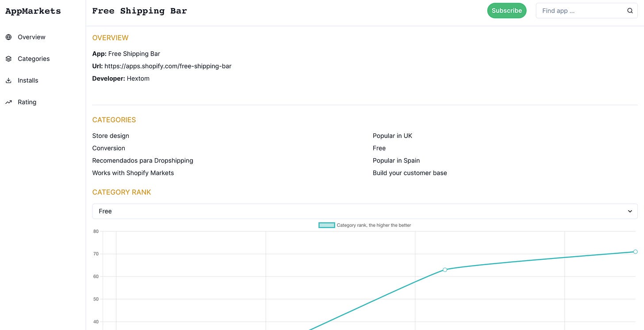Image resolution: width=644 pixels, height=330 pixels.
Task: Click the Shopify app URL text
Action: tap(168, 66)
